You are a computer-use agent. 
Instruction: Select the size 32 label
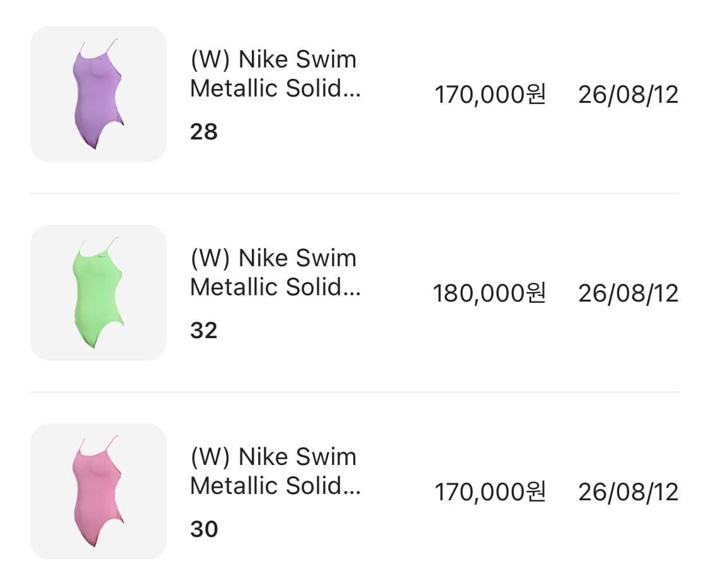point(204,331)
